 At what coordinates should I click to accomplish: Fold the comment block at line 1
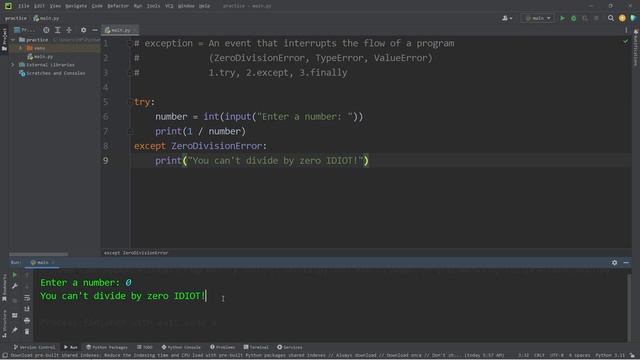(131, 43)
